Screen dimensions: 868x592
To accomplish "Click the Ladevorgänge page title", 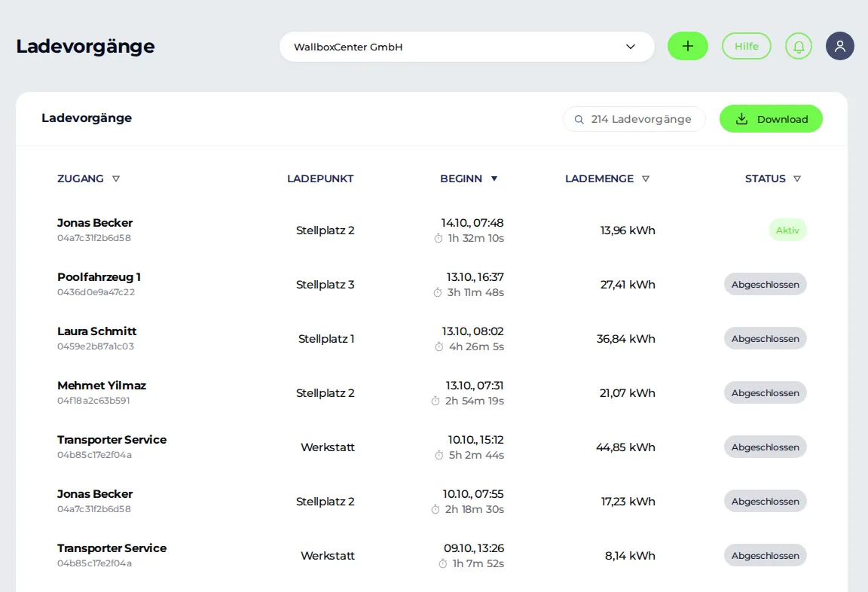I will click(x=85, y=47).
